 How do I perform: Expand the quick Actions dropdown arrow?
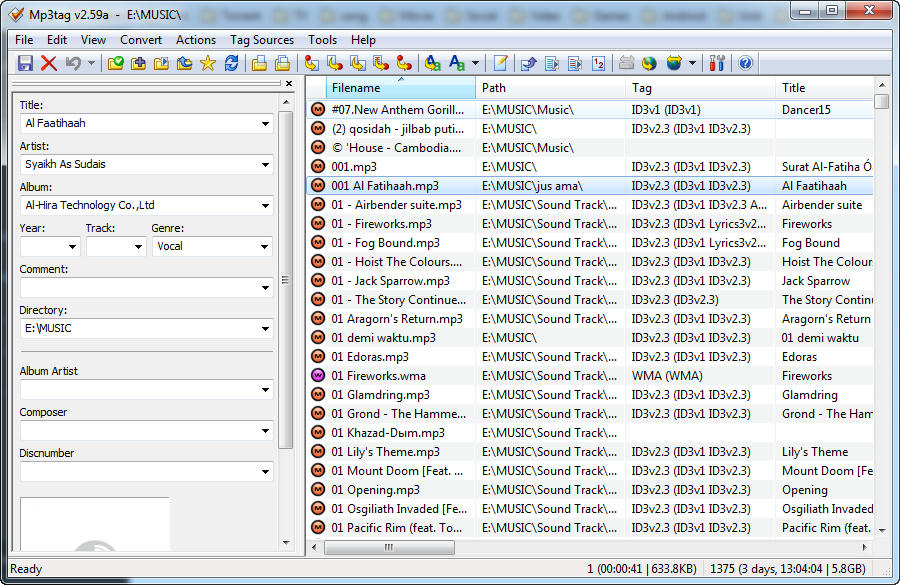point(475,63)
